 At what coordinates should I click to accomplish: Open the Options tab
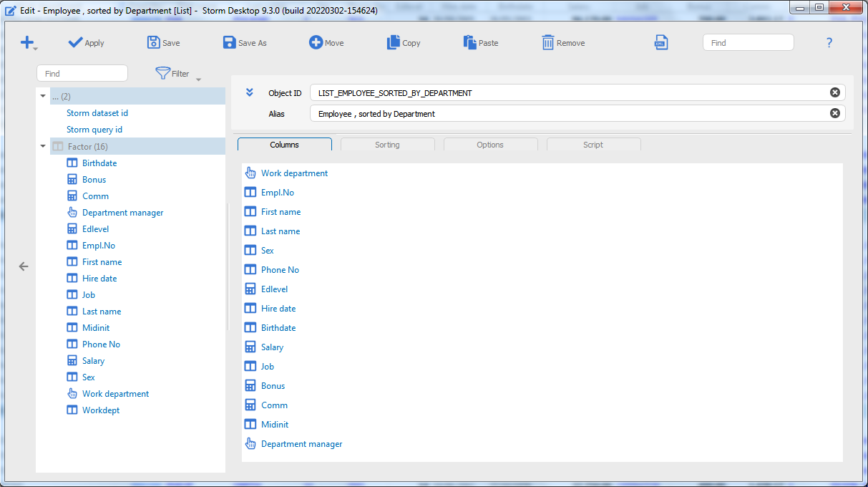click(x=491, y=145)
